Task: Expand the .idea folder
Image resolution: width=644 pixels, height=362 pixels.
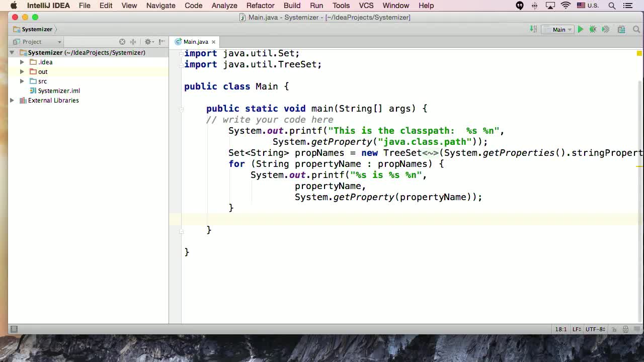Action: 22,62
